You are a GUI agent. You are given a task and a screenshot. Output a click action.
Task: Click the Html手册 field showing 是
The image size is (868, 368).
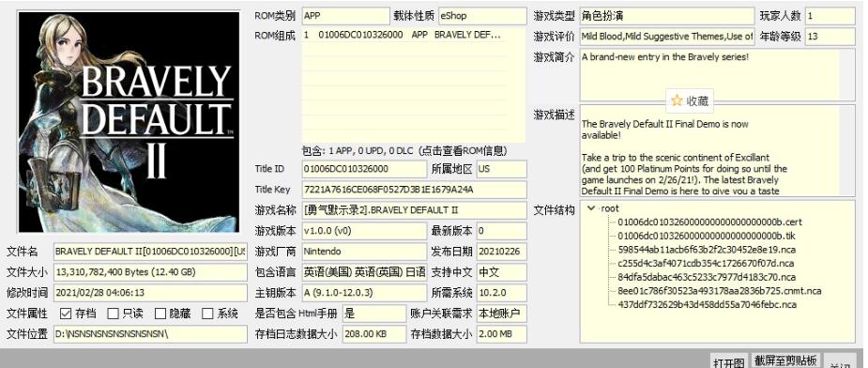click(x=374, y=314)
